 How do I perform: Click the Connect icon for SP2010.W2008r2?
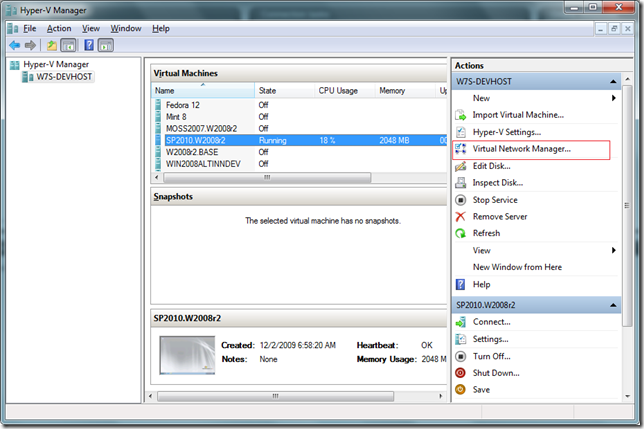461,322
